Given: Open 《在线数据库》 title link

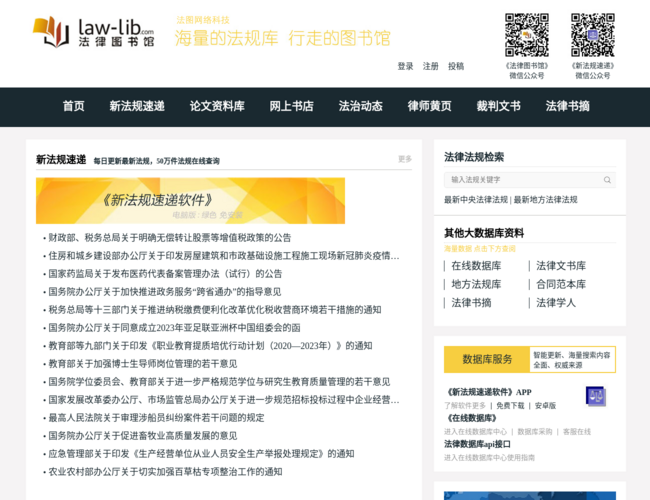Looking at the screenshot, I should pyautogui.click(x=471, y=418).
